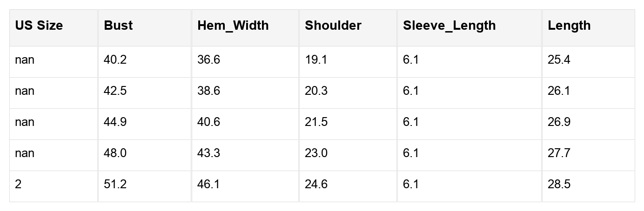This screenshot has width=644, height=211.
Task: Select the Bust column header
Action: pyautogui.click(x=118, y=26)
